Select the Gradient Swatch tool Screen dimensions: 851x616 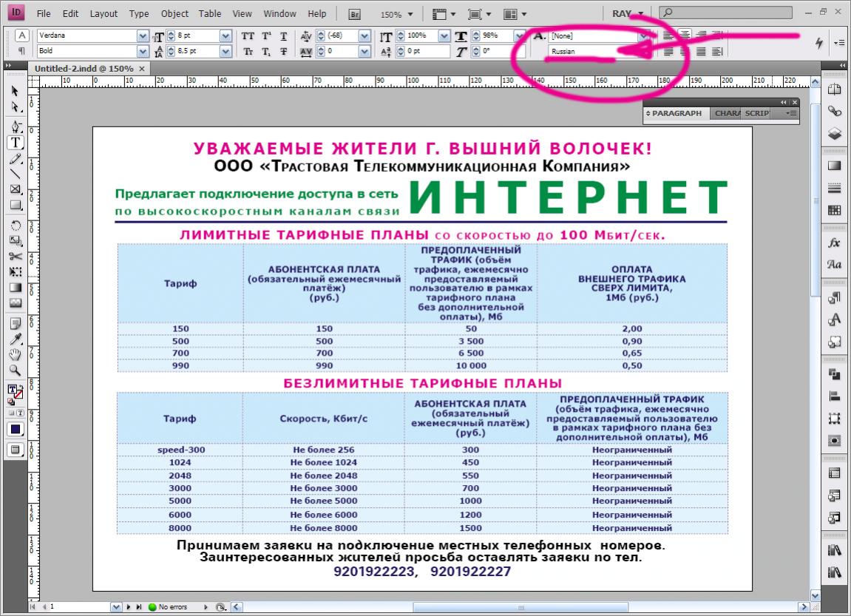tap(16, 288)
